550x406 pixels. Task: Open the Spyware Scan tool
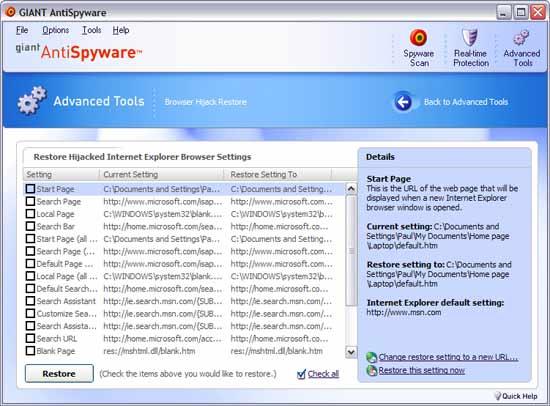(418, 47)
